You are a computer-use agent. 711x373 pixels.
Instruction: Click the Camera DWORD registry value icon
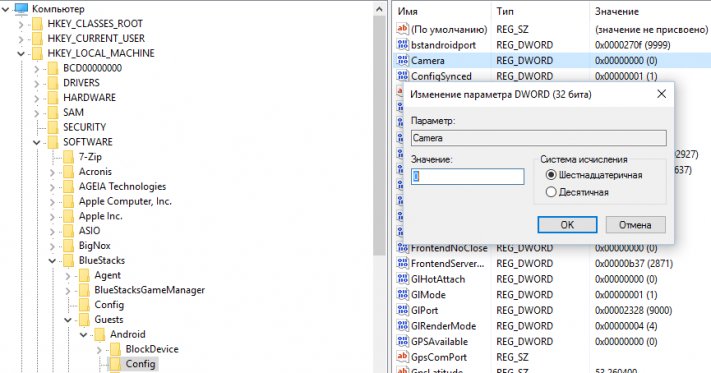(402, 60)
